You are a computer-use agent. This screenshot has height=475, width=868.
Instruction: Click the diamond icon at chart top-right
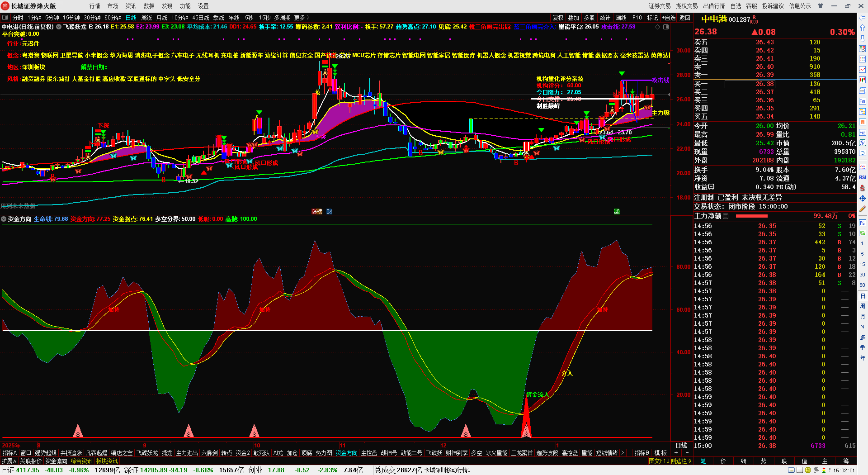[657, 27]
